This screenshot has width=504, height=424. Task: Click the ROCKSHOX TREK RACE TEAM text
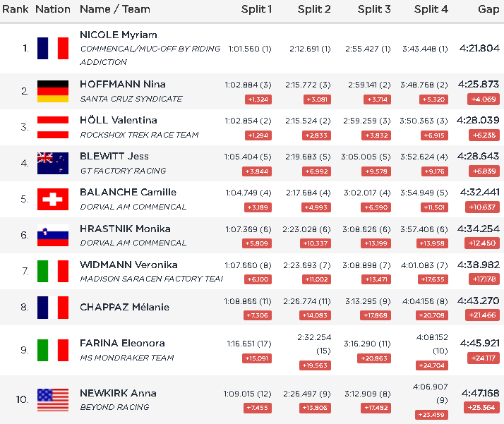138,135
